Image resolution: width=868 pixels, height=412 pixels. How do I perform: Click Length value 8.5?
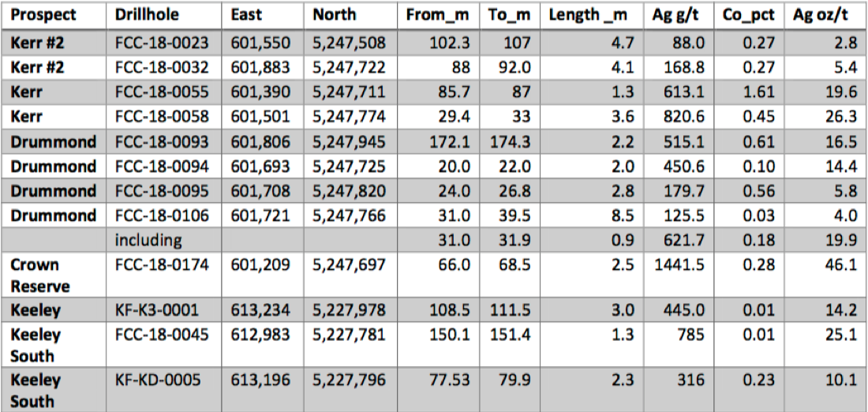click(623, 215)
